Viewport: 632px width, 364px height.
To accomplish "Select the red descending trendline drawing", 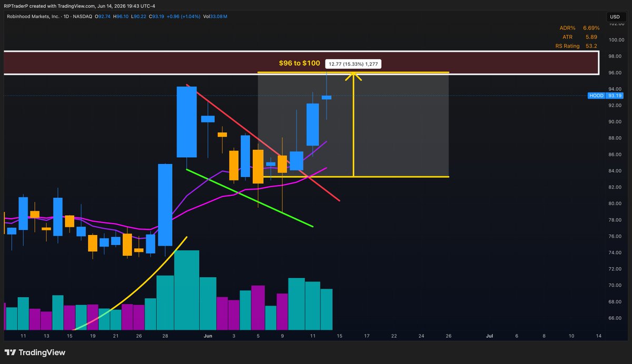I will coord(263,143).
